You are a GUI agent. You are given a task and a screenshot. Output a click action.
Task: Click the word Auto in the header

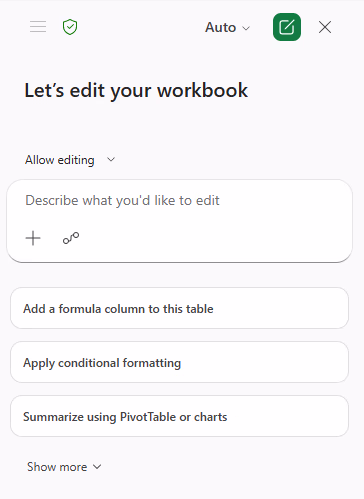coord(221,27)
